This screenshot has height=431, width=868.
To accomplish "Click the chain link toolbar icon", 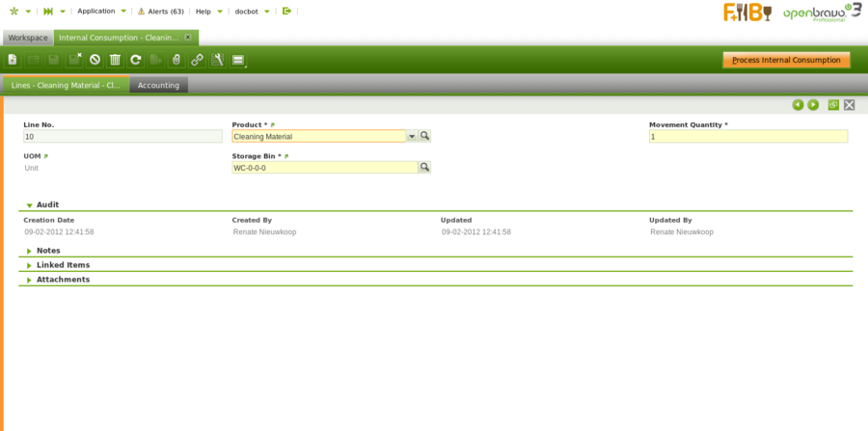I will tap(197, 60).
